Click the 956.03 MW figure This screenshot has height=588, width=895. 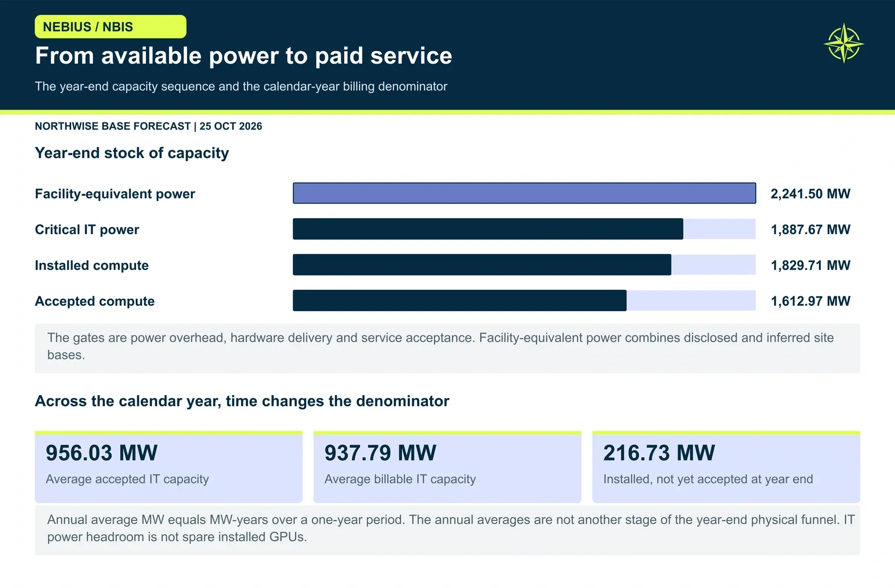101,453
